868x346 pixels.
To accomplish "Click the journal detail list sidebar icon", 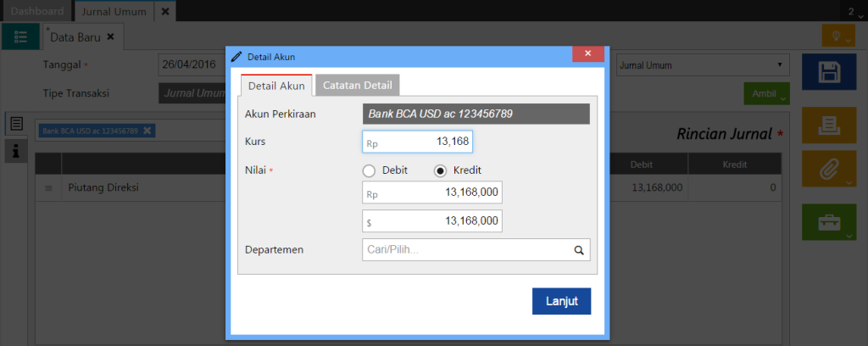I will [x=16, y=124].
